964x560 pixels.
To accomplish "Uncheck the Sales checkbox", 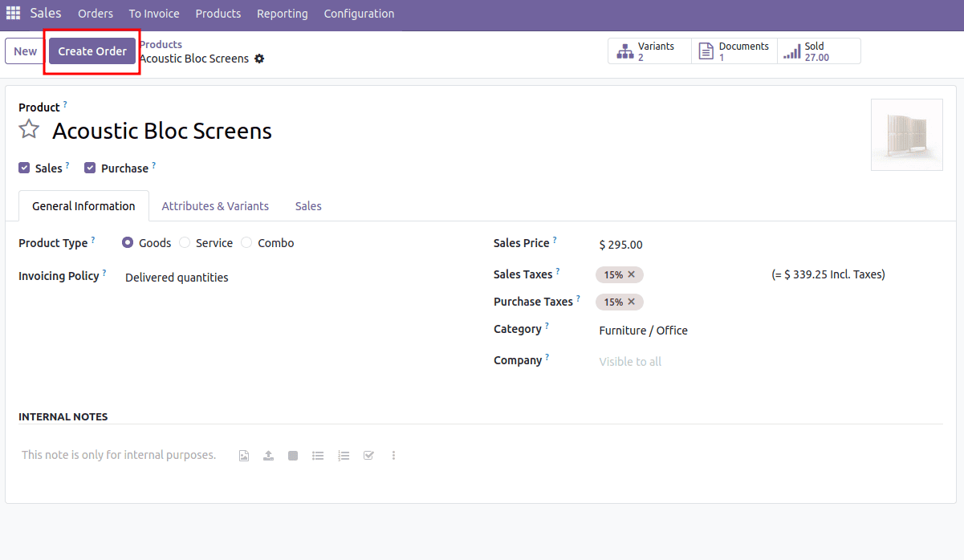I will coord(24,168).
